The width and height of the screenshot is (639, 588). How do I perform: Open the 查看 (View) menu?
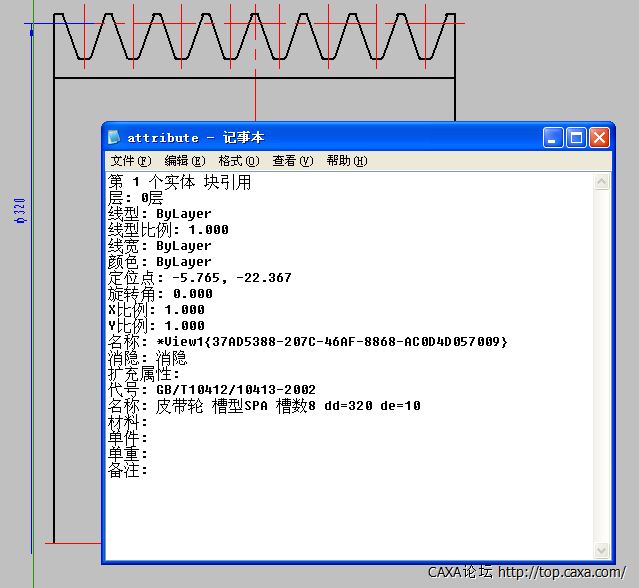tap(292, 161)
